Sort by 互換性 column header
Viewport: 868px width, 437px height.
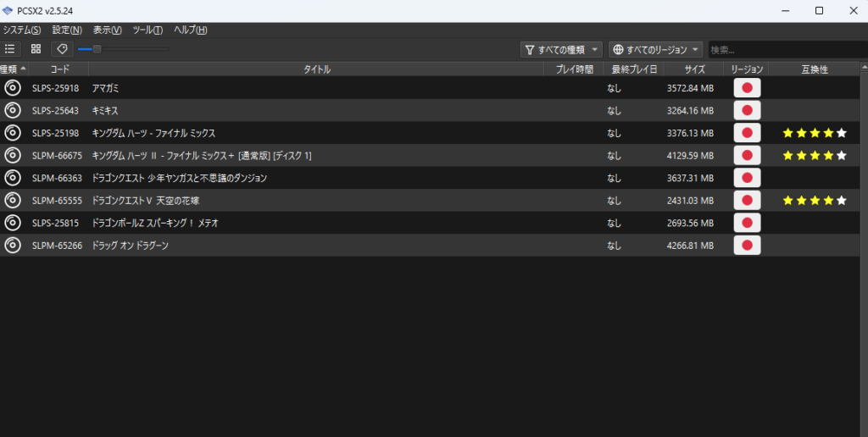(x=815, y=69)
